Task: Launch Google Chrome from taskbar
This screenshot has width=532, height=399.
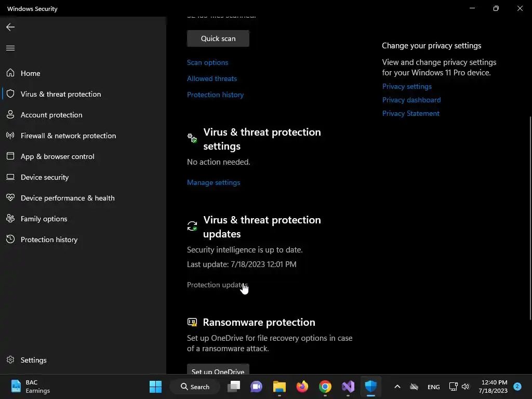Action: (x=325, y=387)
